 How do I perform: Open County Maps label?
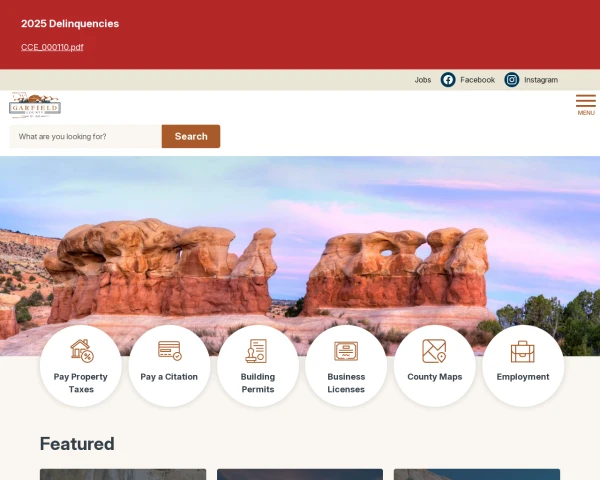pos(435,377)
